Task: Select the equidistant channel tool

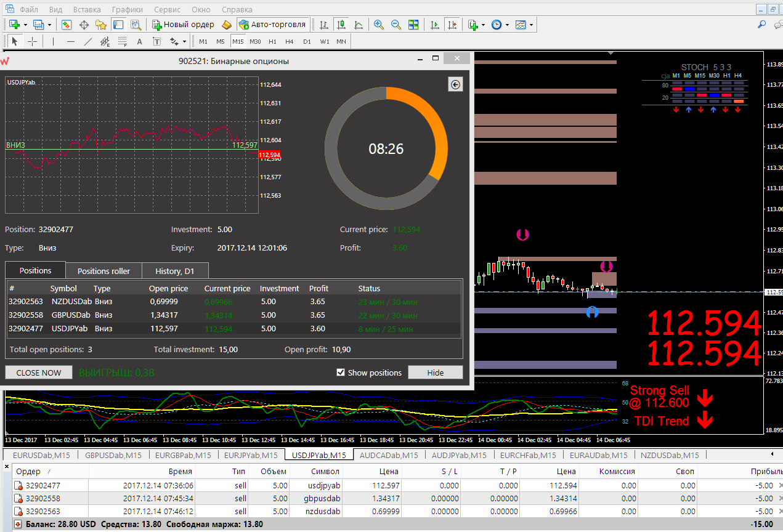Action: click(x=105, y=42)
